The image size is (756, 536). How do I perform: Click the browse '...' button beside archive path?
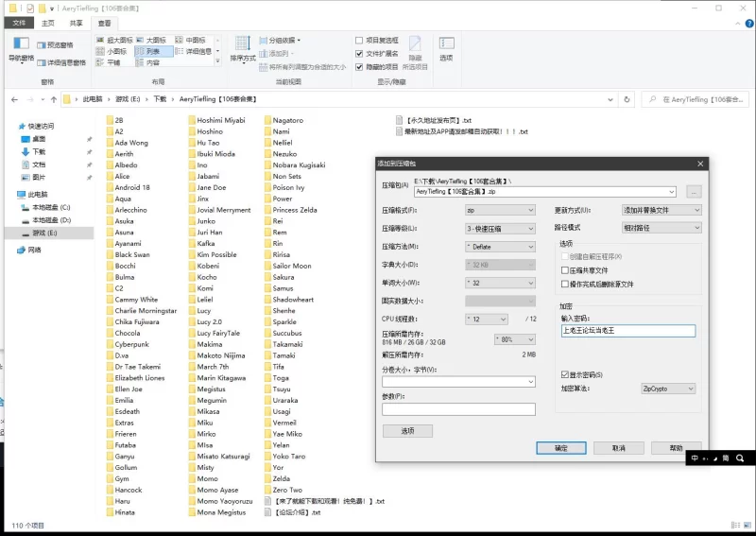pos(695,192)
